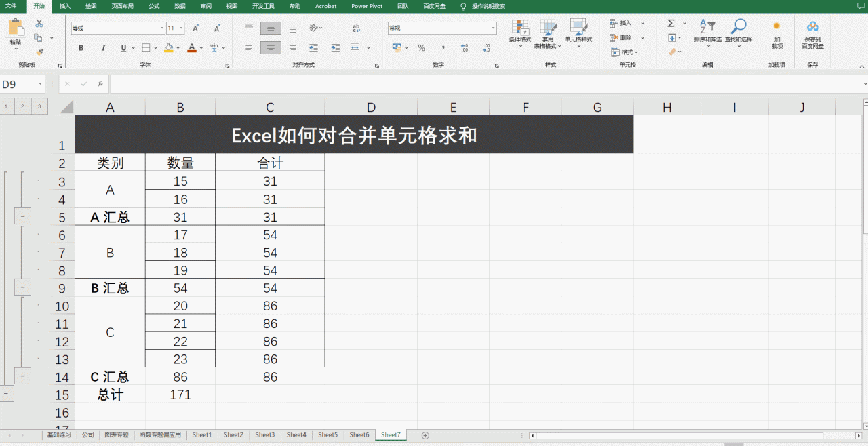Screen dimensions: 868x446
Task: Toggle Align Right horizontal alignment
Action: (x=292, y=48)
